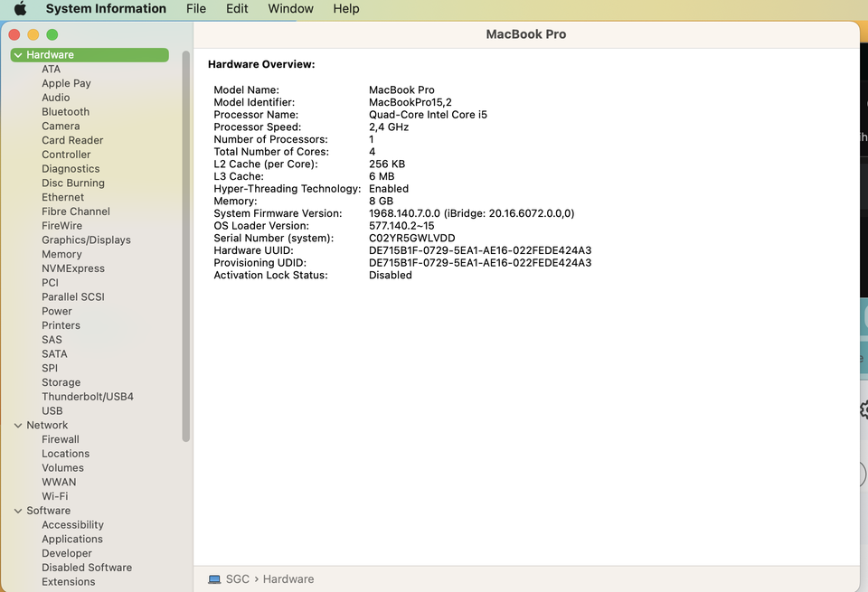The image size is (868, 592).
Task: Click the Hardware Overview heading
Action: [261, 64]
